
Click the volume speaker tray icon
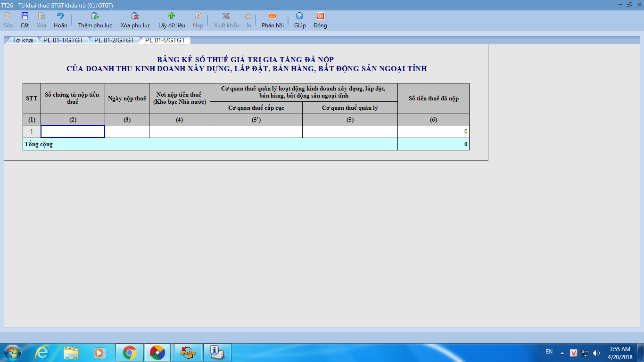coord(596,353)
